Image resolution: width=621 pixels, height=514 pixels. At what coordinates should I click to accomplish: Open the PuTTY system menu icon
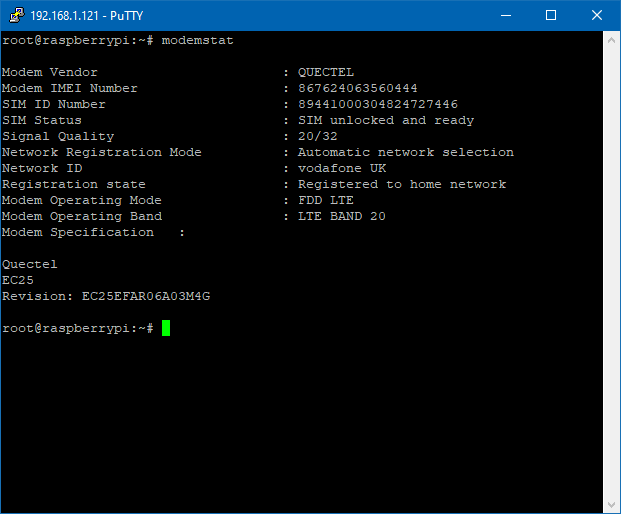[16, 15]
